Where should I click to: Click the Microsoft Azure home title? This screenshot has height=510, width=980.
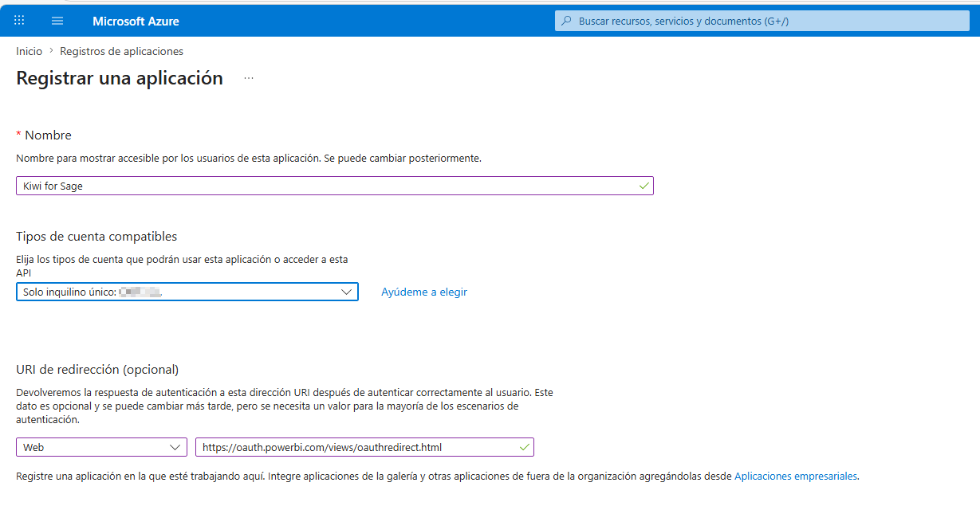pos(136,22)
